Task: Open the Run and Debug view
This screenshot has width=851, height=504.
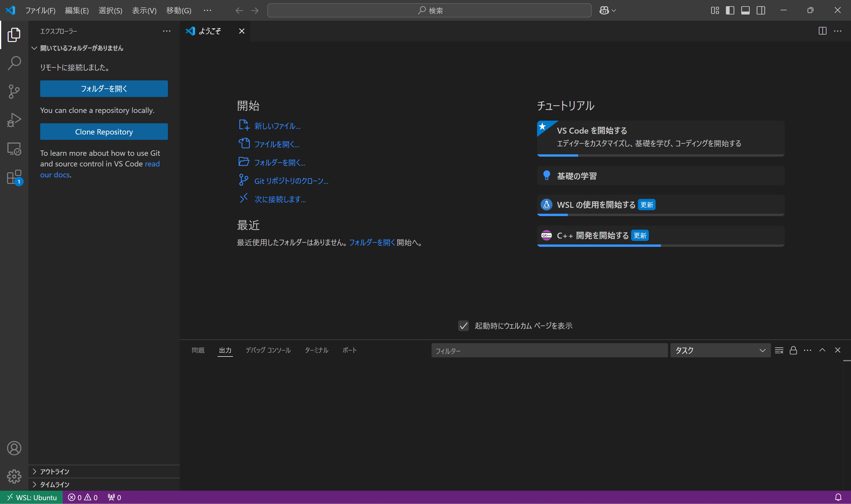Action: click(14, 120)
